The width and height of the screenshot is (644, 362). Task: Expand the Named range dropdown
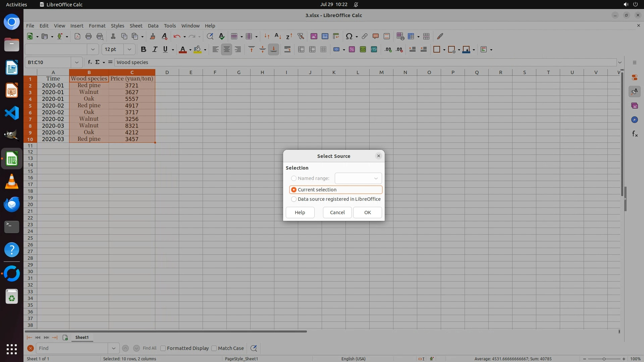coord(376,178)
